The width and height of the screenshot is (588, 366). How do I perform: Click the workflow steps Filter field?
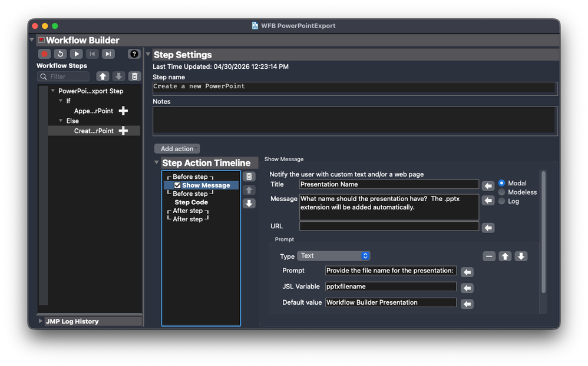64,76
